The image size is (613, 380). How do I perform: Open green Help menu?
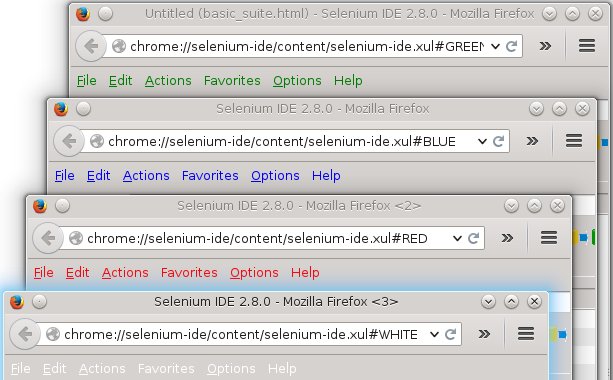pyautogui.click(x=348, y=81)
